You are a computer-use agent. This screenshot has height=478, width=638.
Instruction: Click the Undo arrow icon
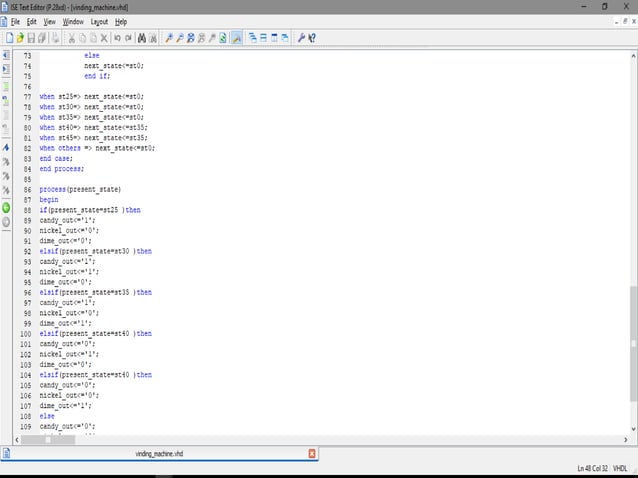[x=117, y=37]
